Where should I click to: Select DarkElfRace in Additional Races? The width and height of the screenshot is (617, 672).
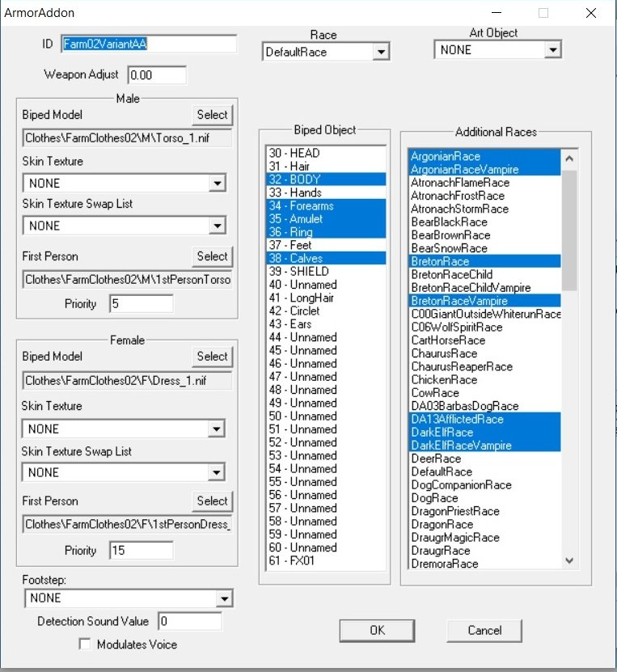click(484, 433)
